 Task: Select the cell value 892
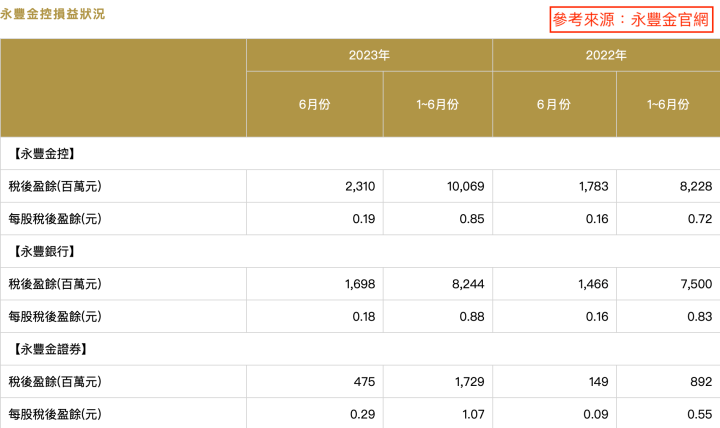[701, 382]
